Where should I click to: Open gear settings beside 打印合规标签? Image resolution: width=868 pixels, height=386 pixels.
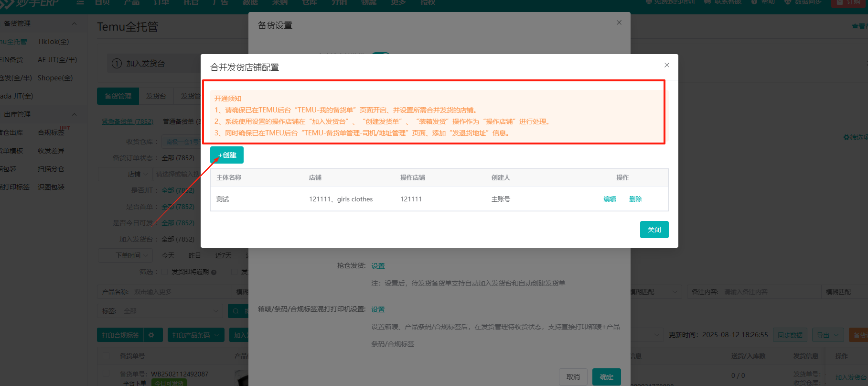[x=151, y=335]
